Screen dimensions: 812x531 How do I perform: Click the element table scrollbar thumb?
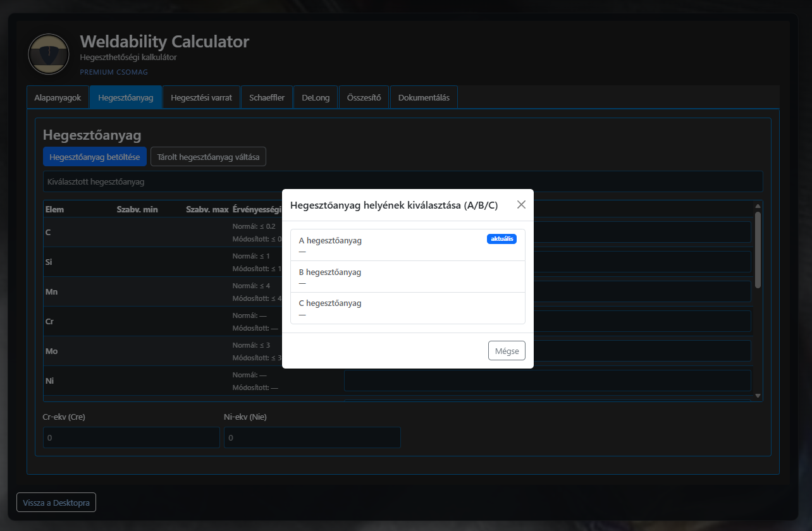758,250
